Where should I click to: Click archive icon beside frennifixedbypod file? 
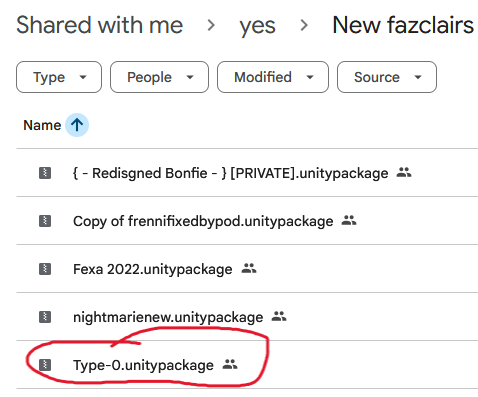(45, 221)
